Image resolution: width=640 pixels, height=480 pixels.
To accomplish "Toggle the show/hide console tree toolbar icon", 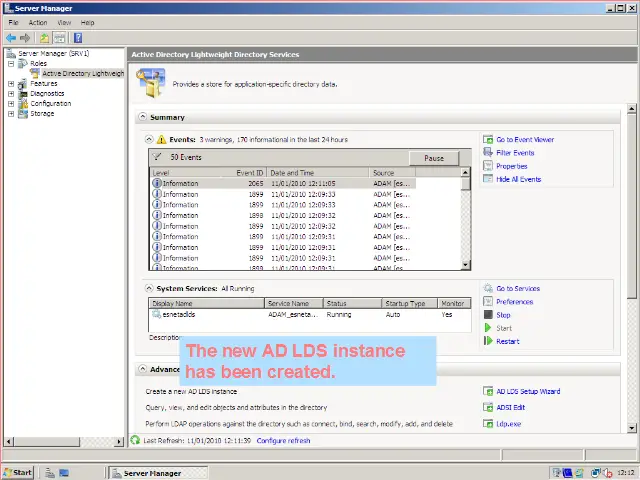I will (x=60, y=38).
